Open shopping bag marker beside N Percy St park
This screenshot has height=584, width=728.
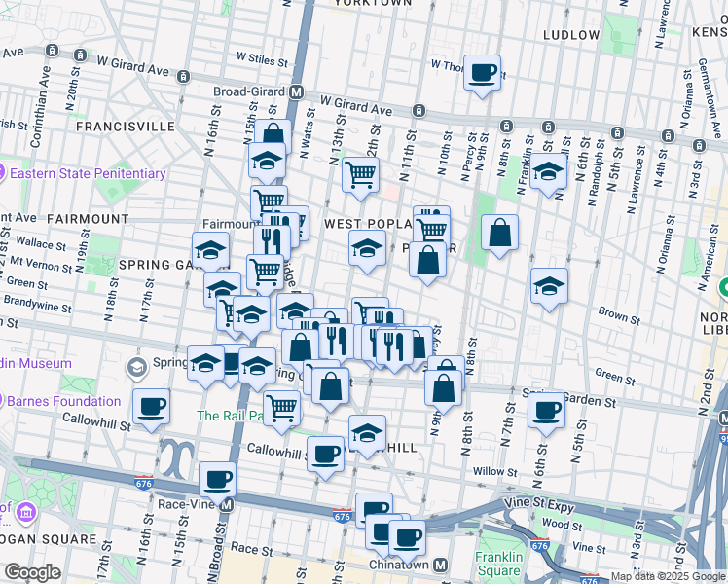click(x=499, y=234)
